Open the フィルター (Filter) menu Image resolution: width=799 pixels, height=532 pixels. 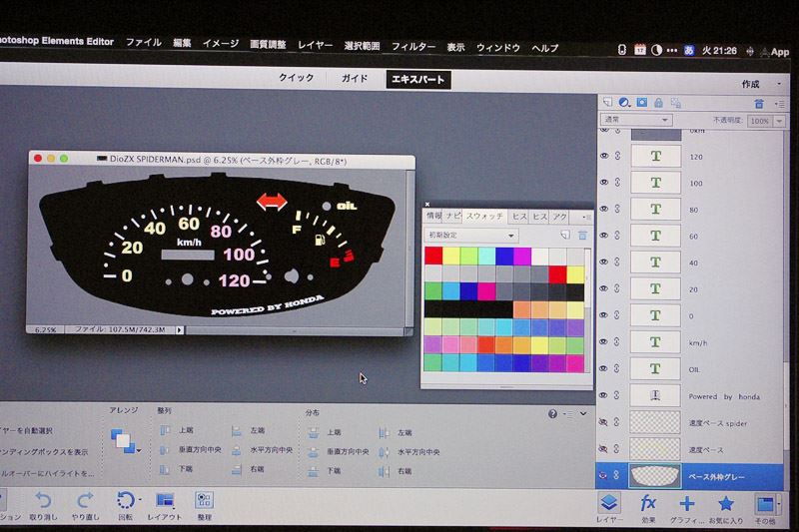[413, 46]
